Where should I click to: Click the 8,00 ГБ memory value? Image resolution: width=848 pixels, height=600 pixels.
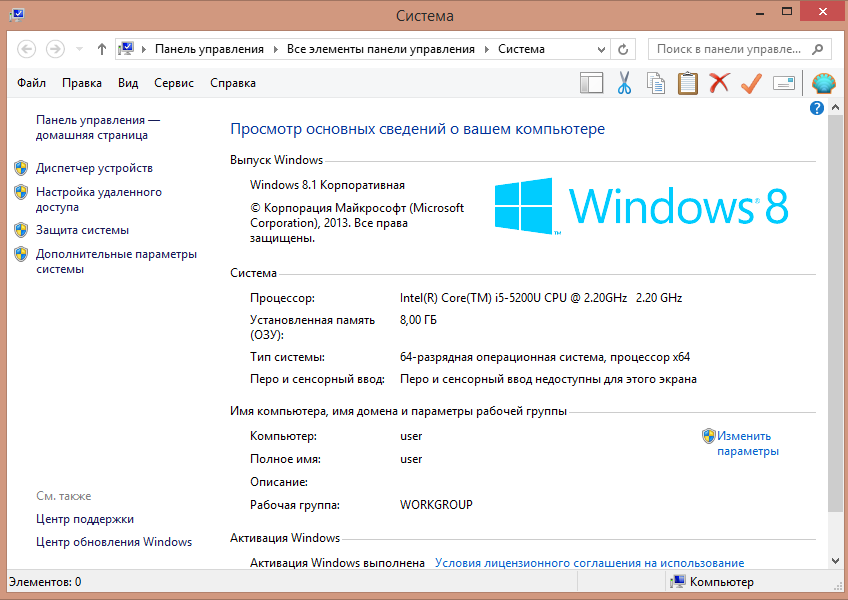418,320
